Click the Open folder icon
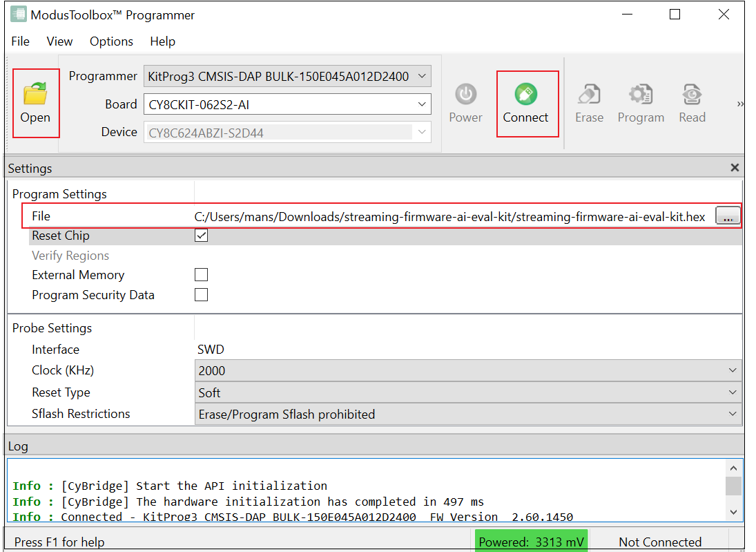Image resolution: width=756 pixels, height=552 pixels. [35, 93]
